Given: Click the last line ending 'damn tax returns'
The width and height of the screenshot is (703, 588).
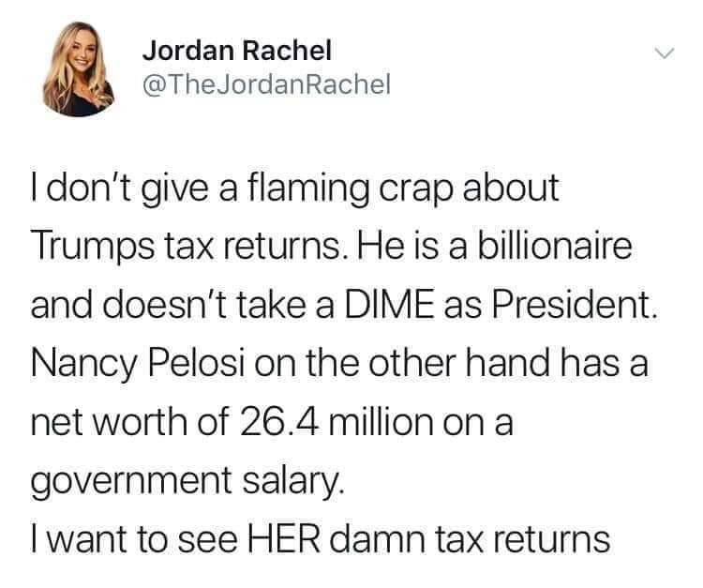Looking at the screenshot, I should pos(321,538).
